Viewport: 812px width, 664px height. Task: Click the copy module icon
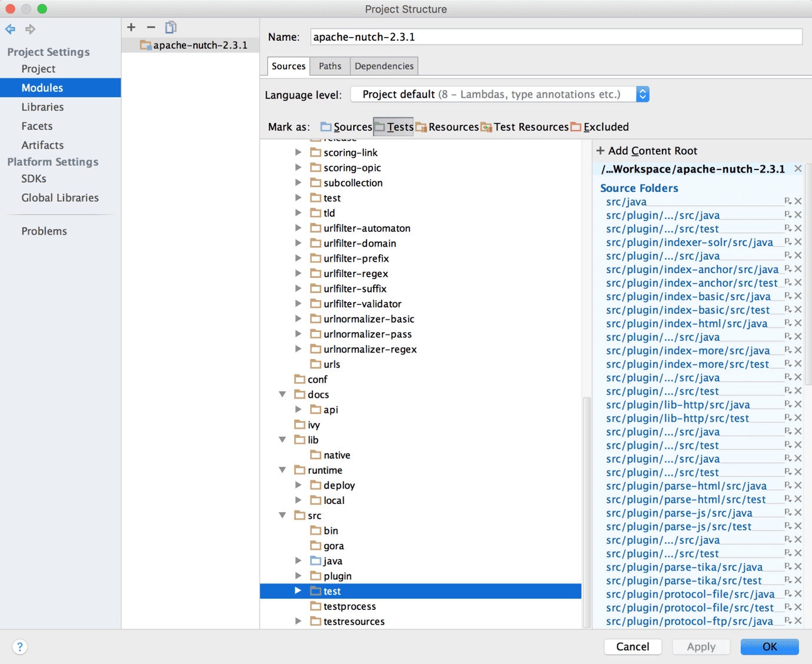click(x=171, y=27)
